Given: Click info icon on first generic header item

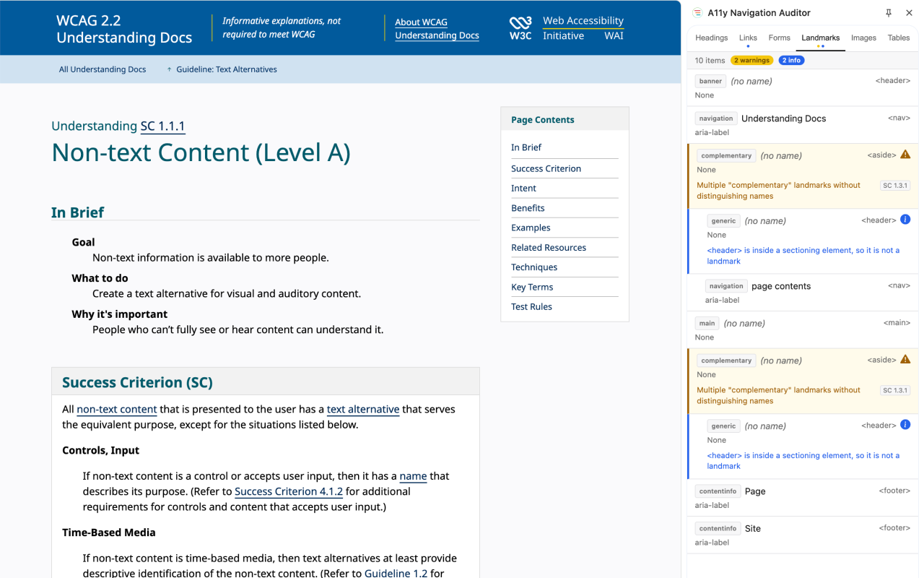Looking at the screenshot, I should point(905,220).
